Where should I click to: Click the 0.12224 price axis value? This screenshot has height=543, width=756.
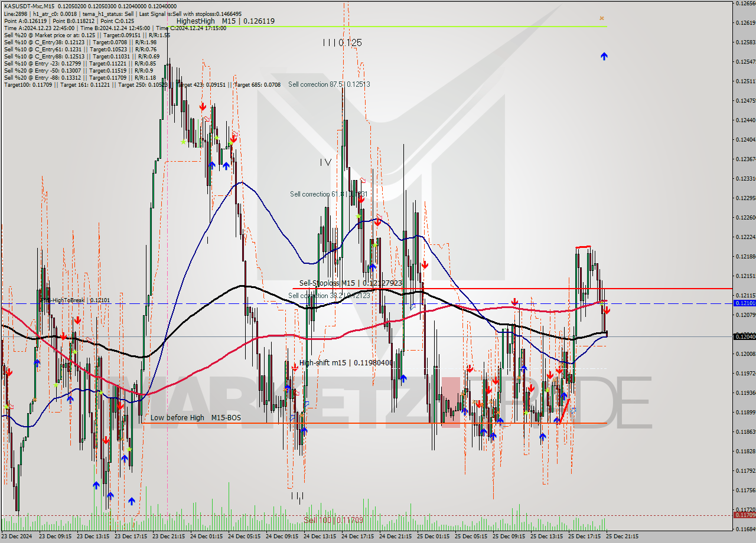(745, 237)
